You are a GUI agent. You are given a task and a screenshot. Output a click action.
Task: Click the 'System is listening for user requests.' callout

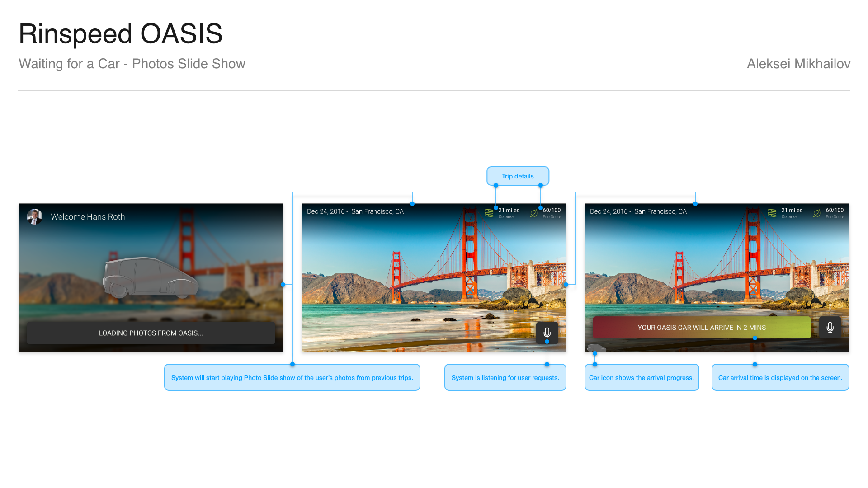pos(505,377)
